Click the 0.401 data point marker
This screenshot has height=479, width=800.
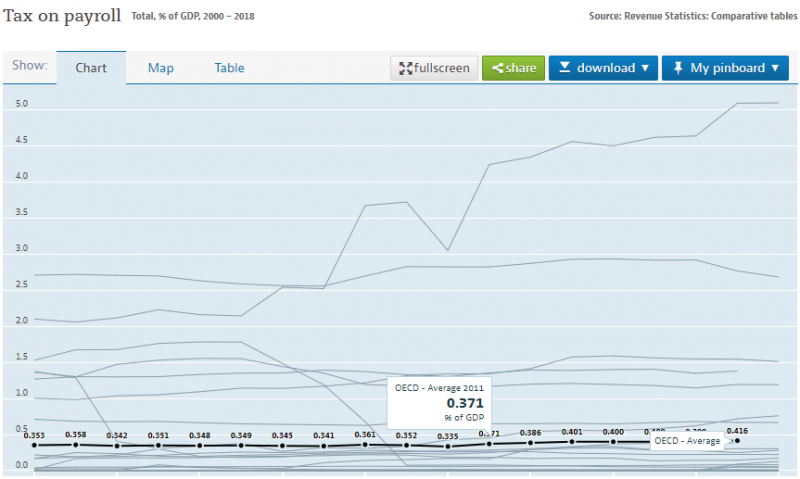[572, 441]
